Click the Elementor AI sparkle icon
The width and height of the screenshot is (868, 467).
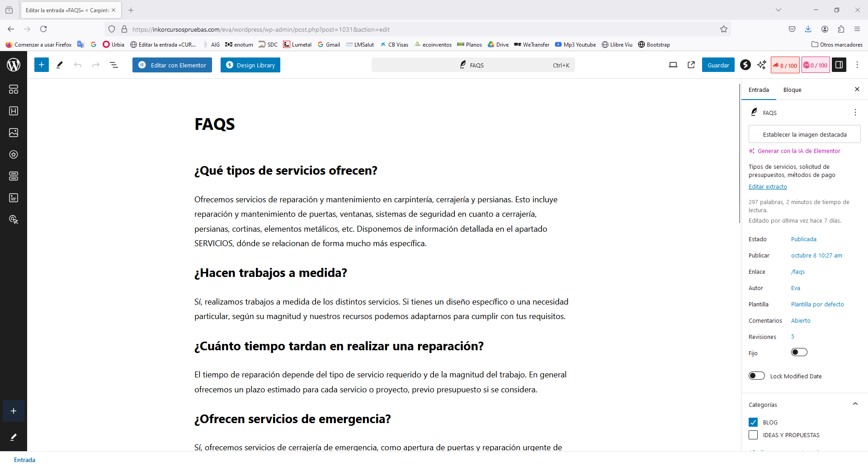762,65
